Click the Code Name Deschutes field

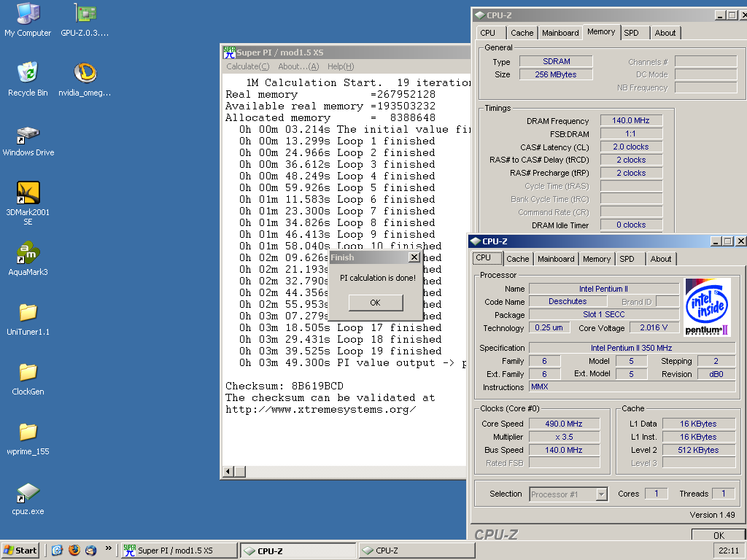point(568,301)
